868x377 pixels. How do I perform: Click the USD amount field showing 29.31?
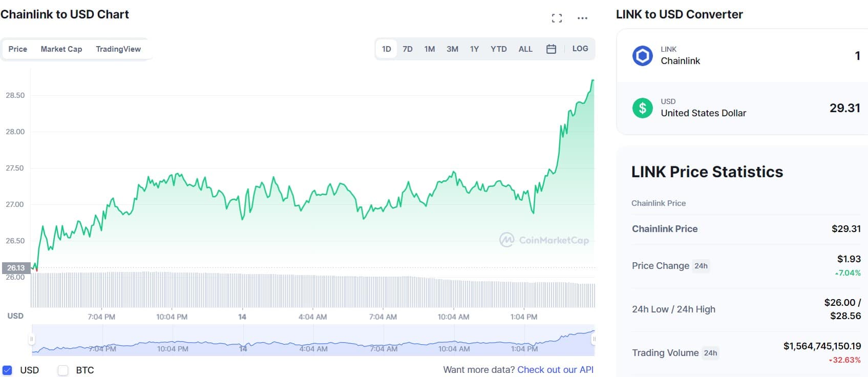845,108
